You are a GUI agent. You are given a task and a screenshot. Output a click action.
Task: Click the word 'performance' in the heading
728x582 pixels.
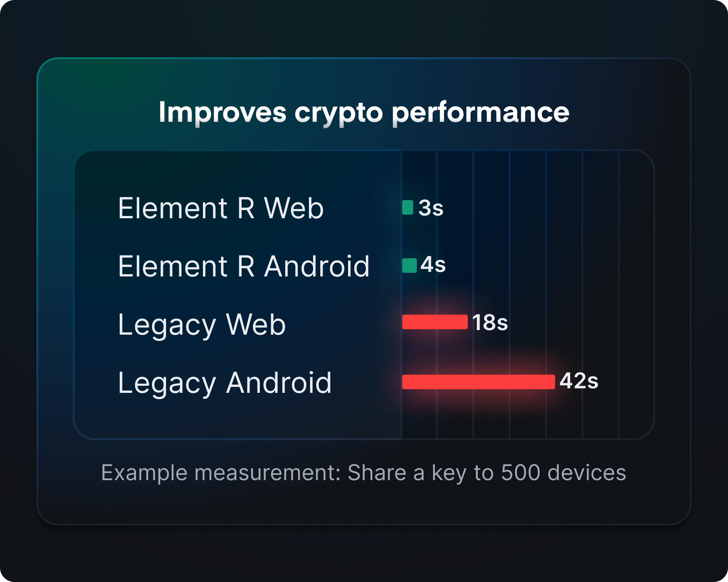(480, 113)
